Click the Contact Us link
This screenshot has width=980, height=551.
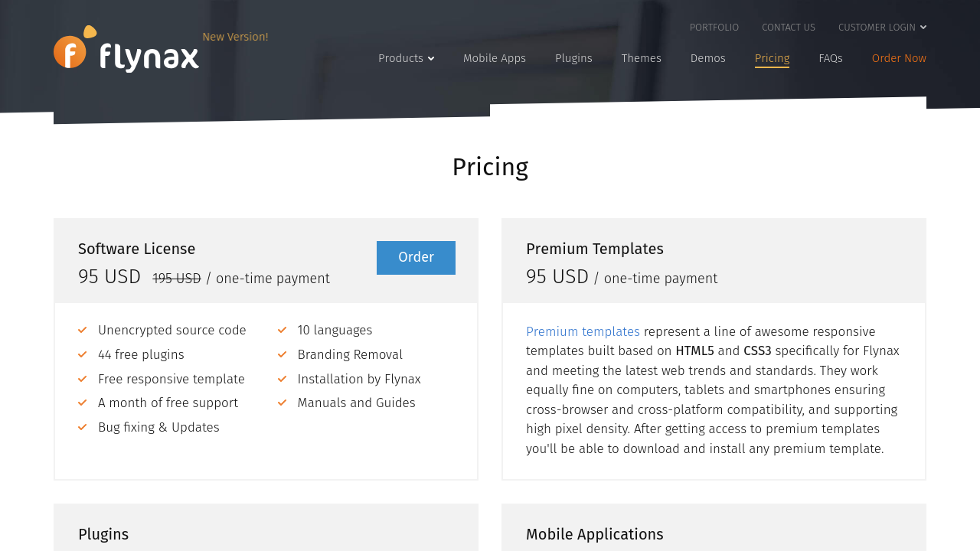click(789, 28)
